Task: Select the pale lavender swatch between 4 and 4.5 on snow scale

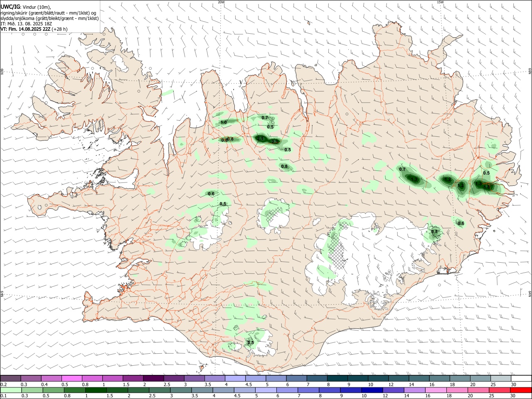Action: tap(235, 378)
